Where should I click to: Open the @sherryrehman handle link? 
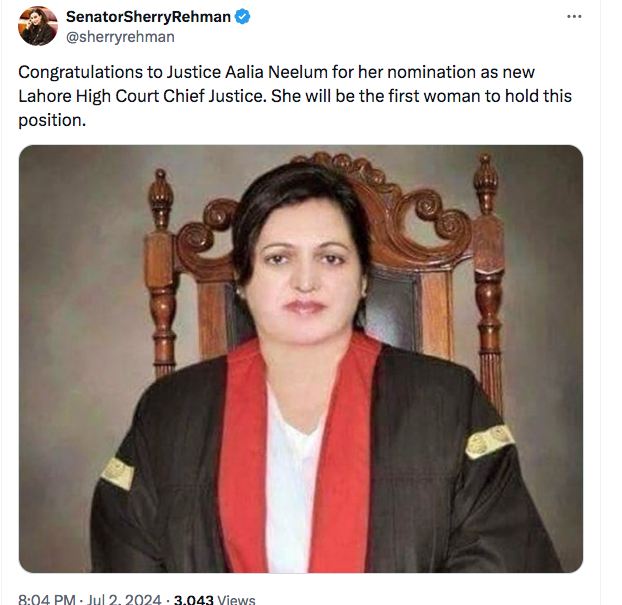coord(120,37)
